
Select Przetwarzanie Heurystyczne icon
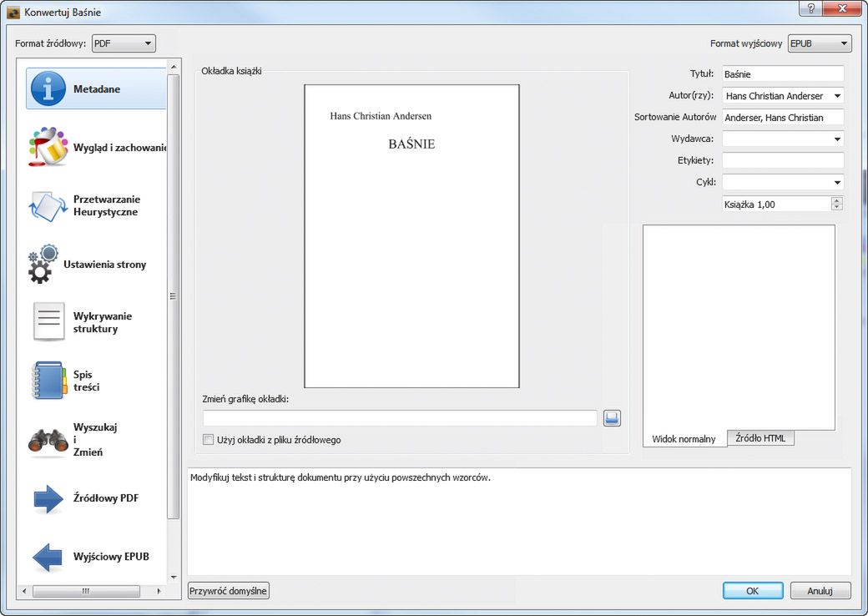48,206
